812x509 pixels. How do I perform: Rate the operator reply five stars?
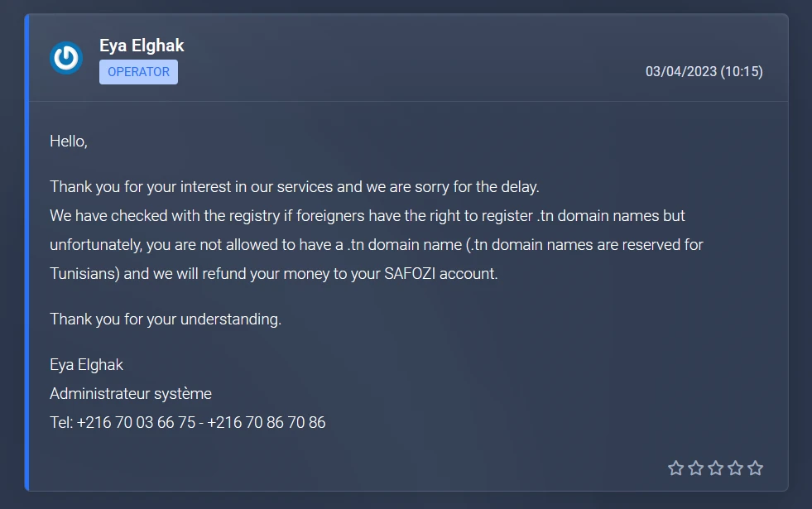pyautogui.click(x=755, y=468)
